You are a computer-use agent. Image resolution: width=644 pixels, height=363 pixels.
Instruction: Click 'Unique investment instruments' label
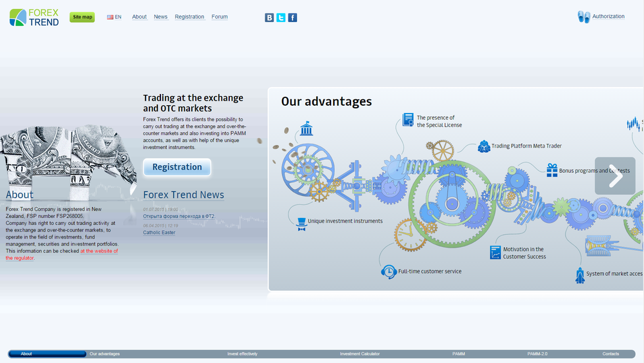pyautogui.click(x=345, y=221)
